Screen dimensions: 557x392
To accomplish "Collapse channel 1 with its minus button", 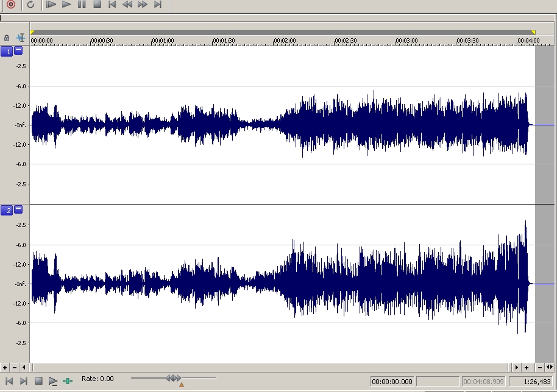I will tap(18, 51).
